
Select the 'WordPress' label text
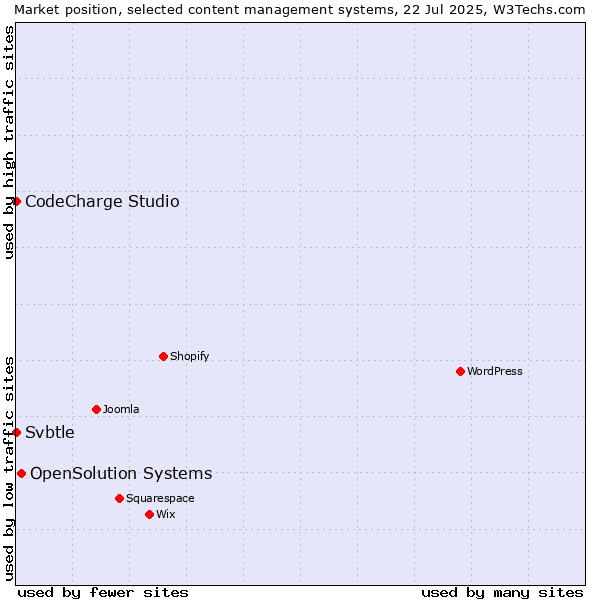(x=494, y=371)
